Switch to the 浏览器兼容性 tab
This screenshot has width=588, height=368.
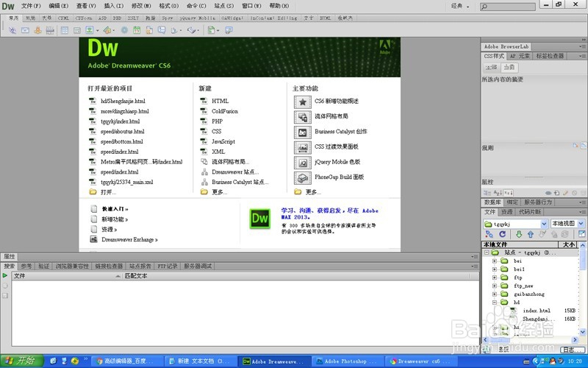coord(72,266)
